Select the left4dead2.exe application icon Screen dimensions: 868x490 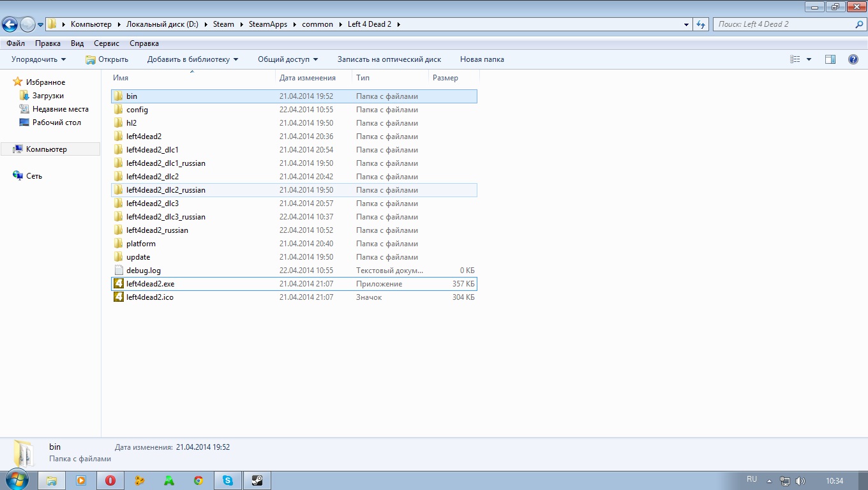pyautogui.click(x=119, y=284)
